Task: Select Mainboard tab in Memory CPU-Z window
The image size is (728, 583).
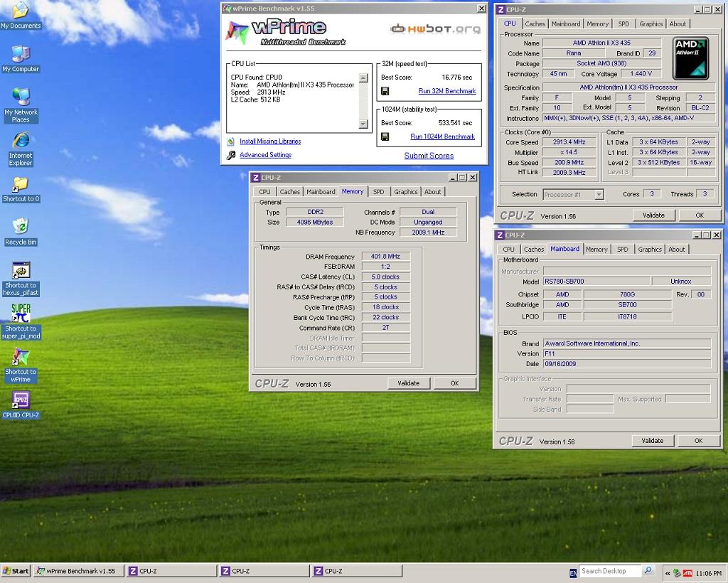Action: tap(321, 192)
